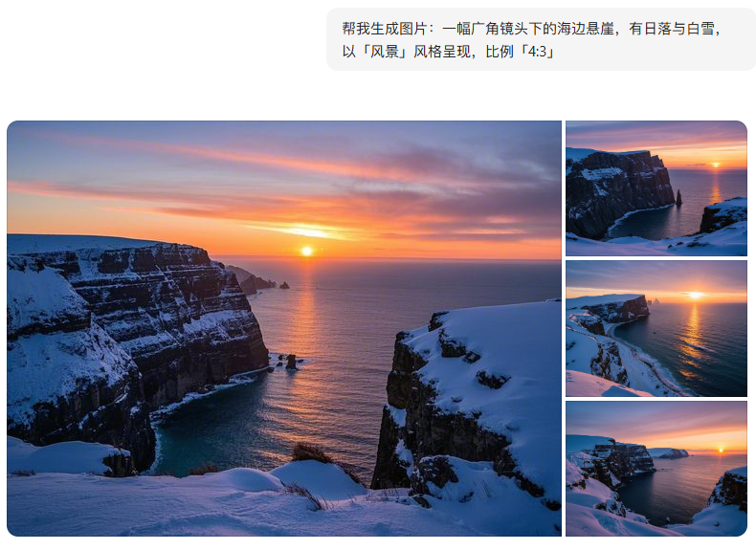Click the sun in the pointed sea stack thumbnail
Image resolution: width=756 pixels, height=550 pixels.
click(x=716, y=165)
